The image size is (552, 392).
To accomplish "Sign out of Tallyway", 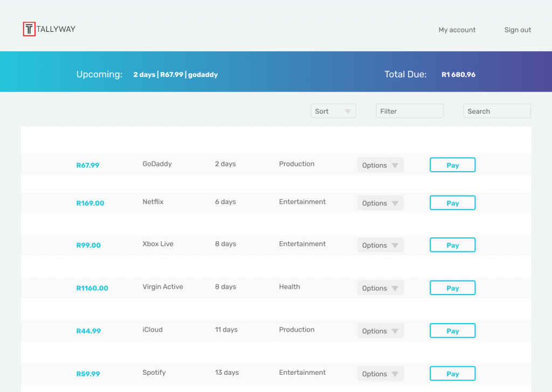I will [517, 30].
